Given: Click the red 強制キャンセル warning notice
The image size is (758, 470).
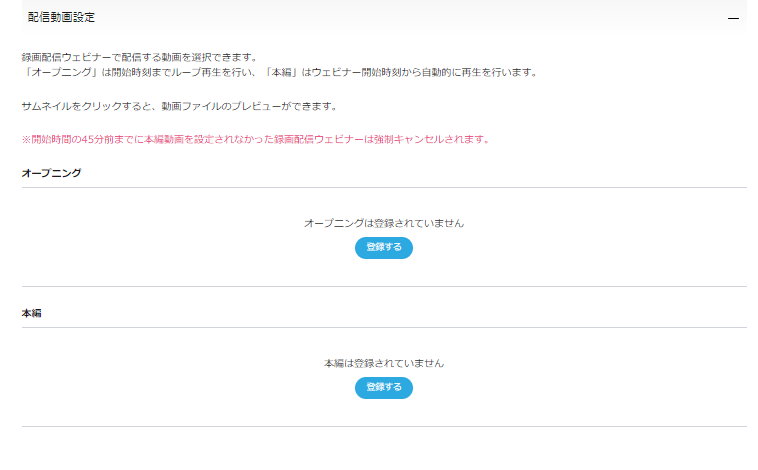Looking at the screenshot, I should (255, 139).
